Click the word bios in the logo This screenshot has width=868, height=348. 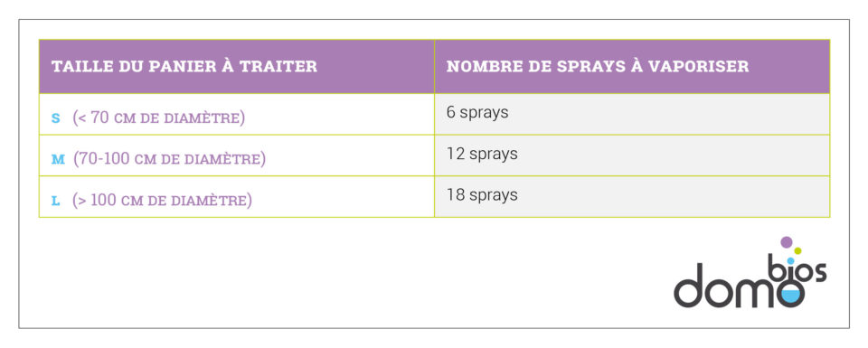[x=797, y=269]
